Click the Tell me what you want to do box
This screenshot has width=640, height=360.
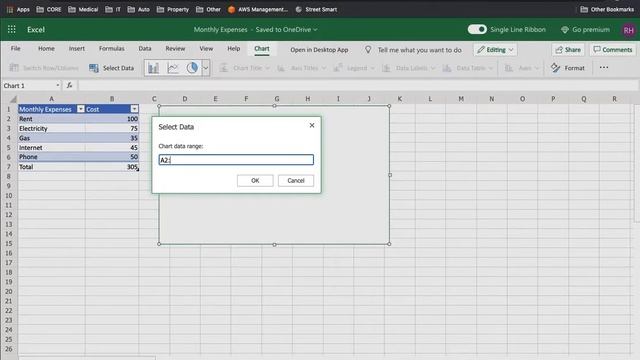(x=414, y=50)
